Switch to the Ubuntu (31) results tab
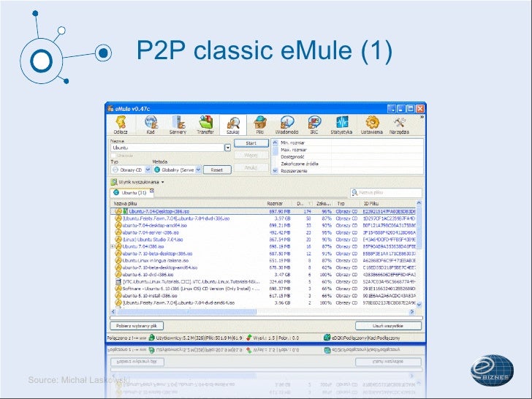This screenshot has height=399, width=532. (131, 192)
